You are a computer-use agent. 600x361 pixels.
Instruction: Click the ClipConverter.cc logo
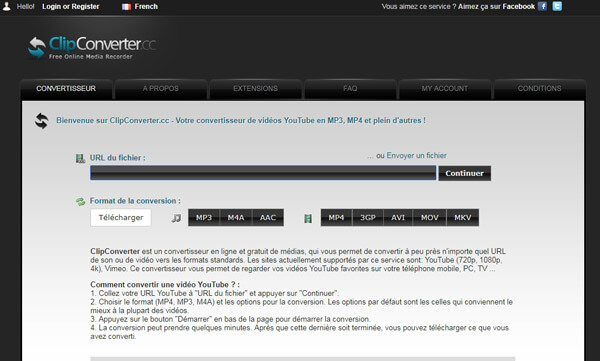click(92, 47)
